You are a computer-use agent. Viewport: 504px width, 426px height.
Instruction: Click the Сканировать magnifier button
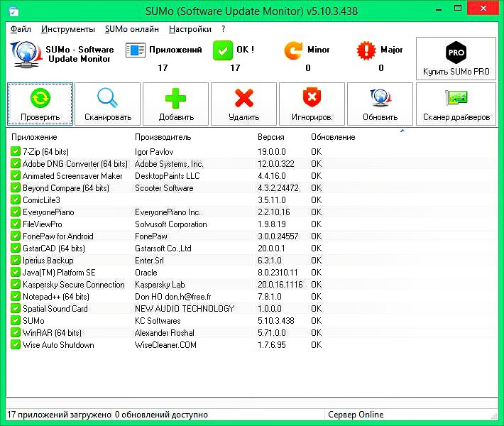pos(108,104)
